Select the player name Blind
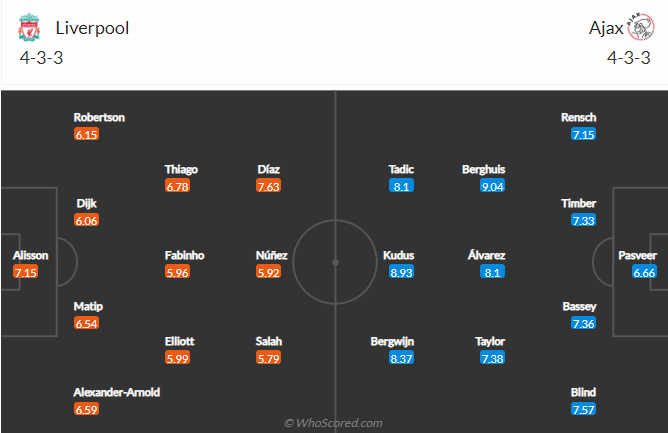The image size is (668, 433). pos(582,392)
